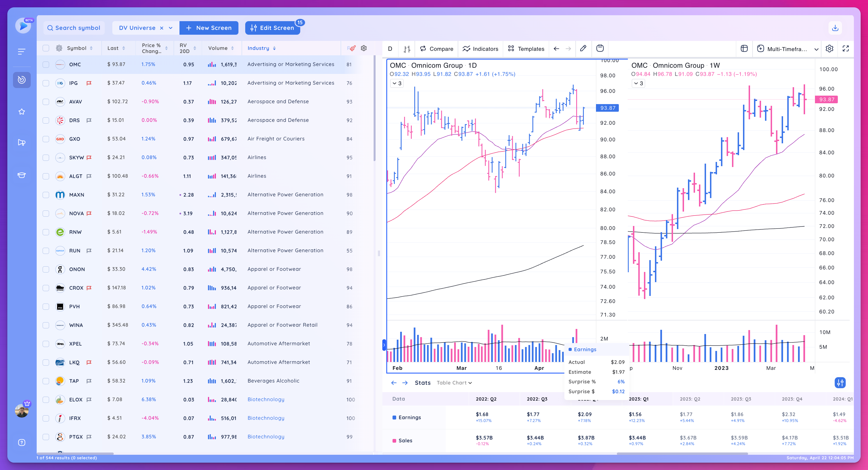Image resolution: width=868 pixels, height=470 pixels.
Task: Open the Favorites star in the sidebar
Action: pyautogui.click(x=22, y=111)
